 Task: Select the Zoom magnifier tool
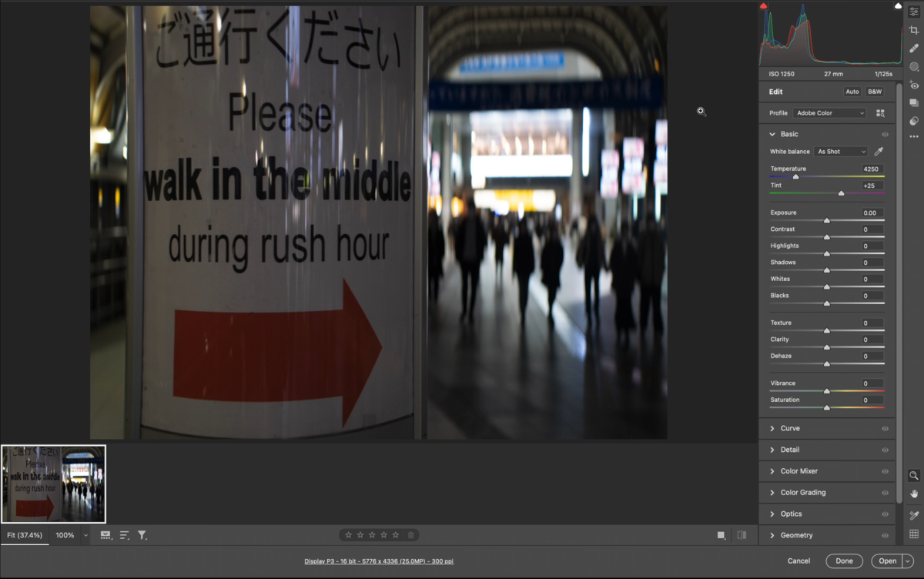coord(914,476)
